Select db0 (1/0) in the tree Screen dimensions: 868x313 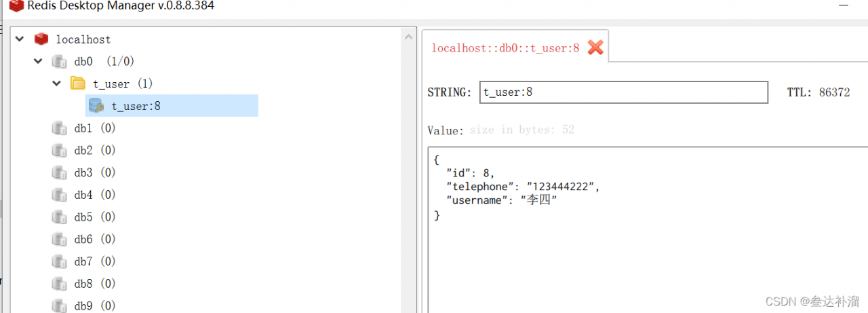[x=104, y=62]
